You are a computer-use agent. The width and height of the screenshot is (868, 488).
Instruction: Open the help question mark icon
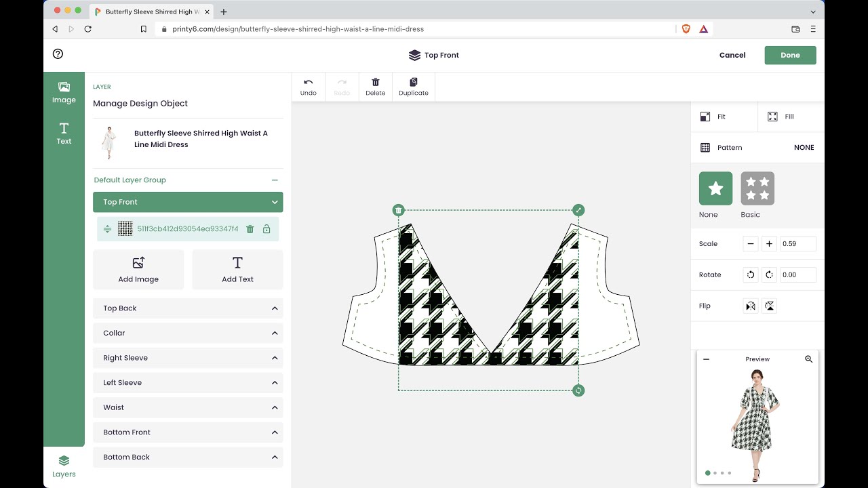[x=58, y=54]
